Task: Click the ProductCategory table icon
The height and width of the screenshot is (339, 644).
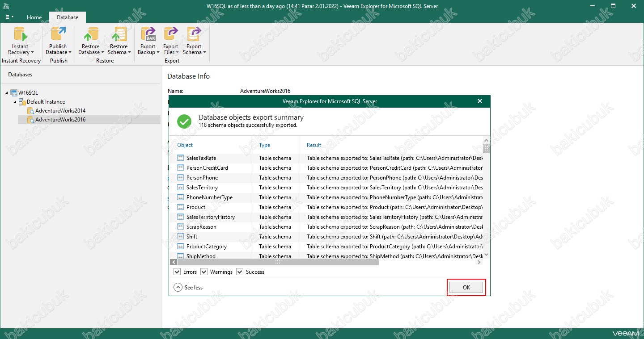Action: coord(181,247)
